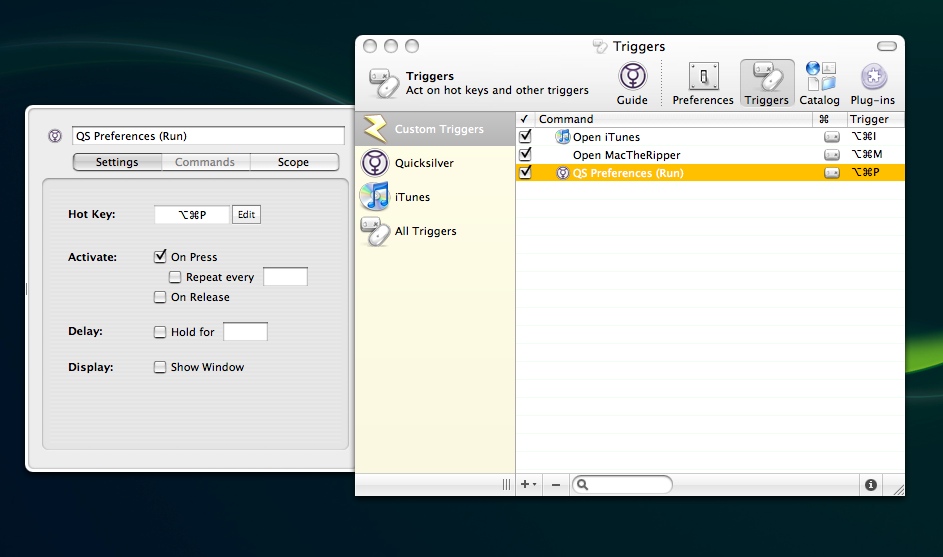
Task: Click the Repeat every interval field
Action: pos(286,277)
